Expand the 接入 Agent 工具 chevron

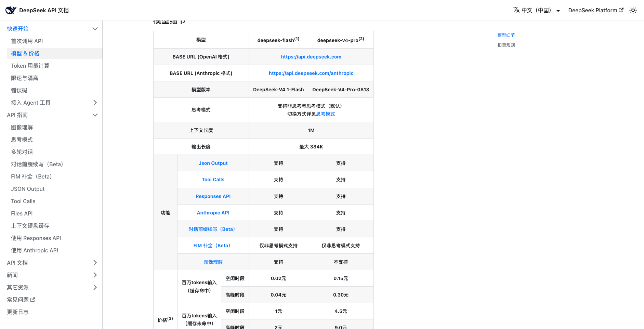(95, 103)
